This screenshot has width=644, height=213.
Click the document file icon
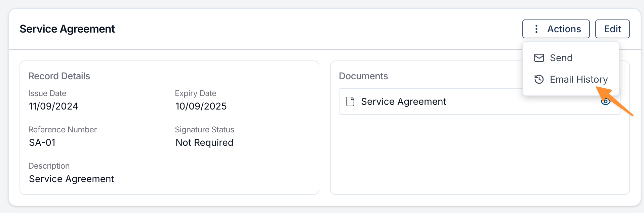350,101
